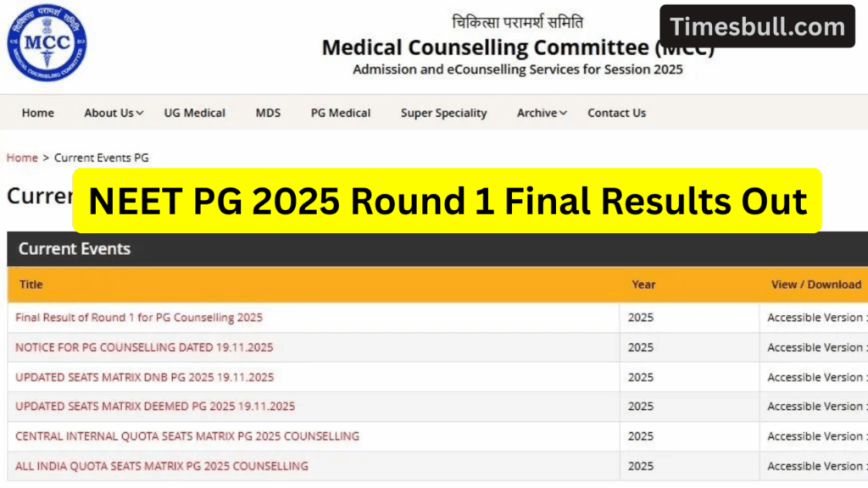868x488 pixels.
Task: Click the MCC logo emblem
Action: point(47,42)
